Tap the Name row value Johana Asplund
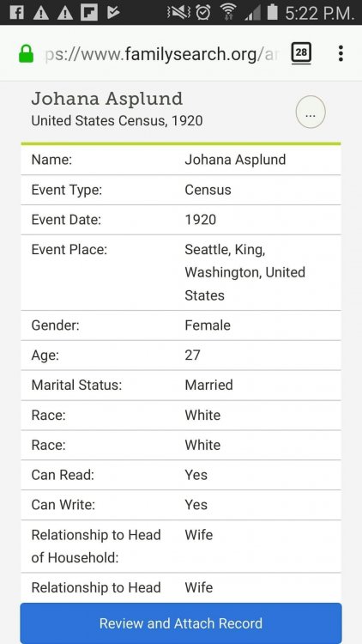This screenshot has height=644, width=362. coord(235,160)
